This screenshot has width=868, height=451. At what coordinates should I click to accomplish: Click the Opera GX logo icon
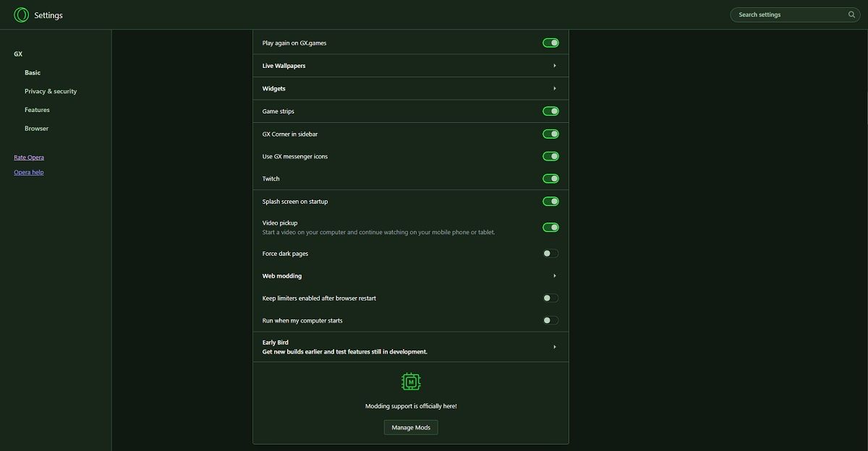22,14
